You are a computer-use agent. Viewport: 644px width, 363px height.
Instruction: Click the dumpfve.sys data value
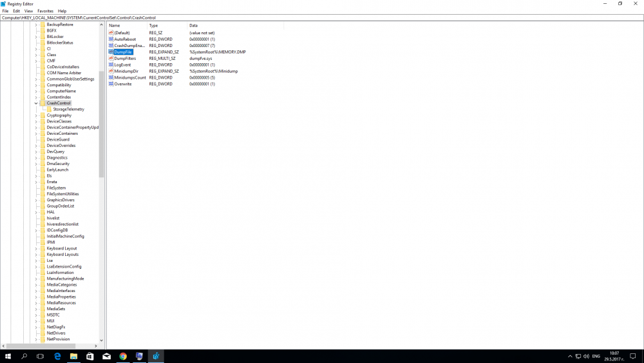click(x=201, y=59)
